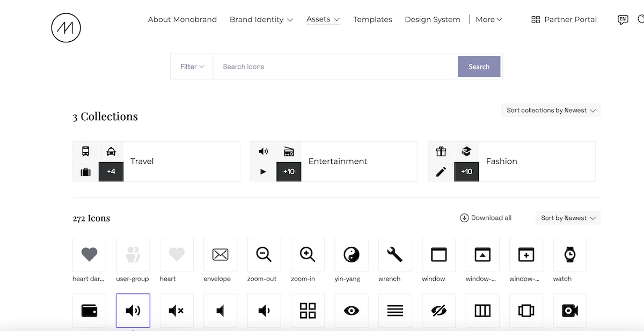
Task: Choose the watch icon tile
Action: click(569, 255)
